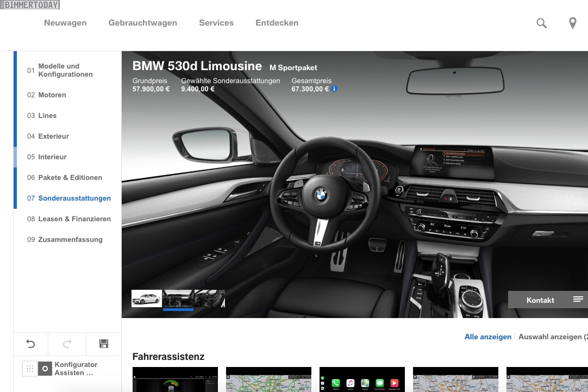The height and width of the screenshot is (392, 588).
Task: Click the Kontakt button
Action: 540,300
